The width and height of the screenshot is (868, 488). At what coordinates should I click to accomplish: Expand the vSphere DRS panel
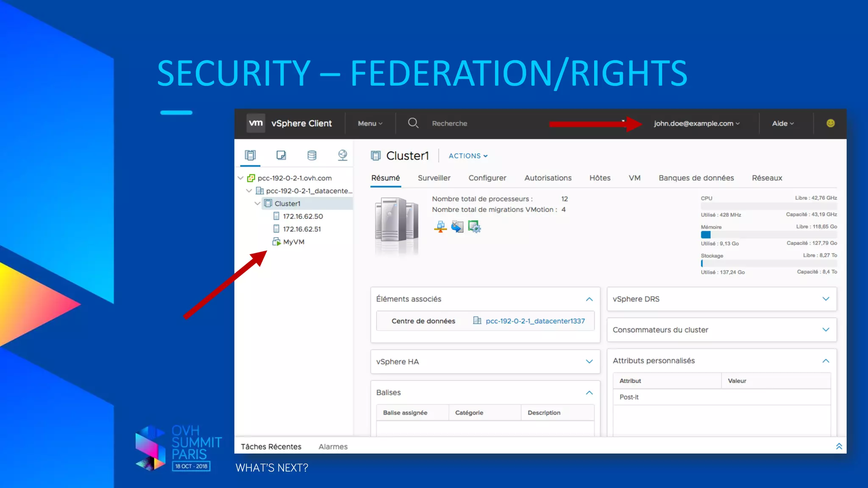[x=826, y=299]
